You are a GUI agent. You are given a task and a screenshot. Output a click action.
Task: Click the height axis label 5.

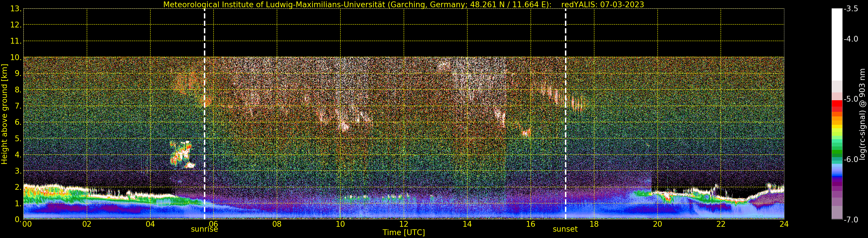pyautogui.click(x=18, y=138)
